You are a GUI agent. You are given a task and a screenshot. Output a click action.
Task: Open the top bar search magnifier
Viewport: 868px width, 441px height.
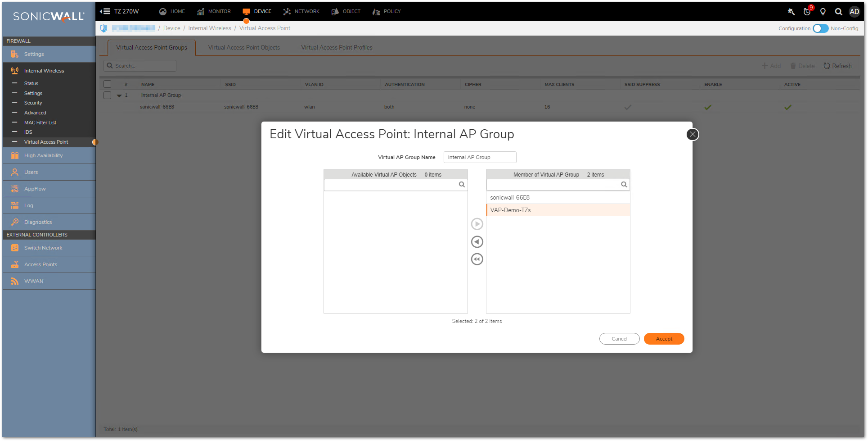[x=838, y=12]
